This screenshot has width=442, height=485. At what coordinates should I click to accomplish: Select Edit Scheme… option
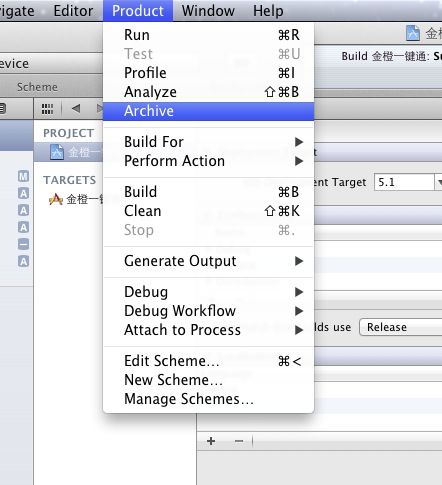tap(208, 361)
